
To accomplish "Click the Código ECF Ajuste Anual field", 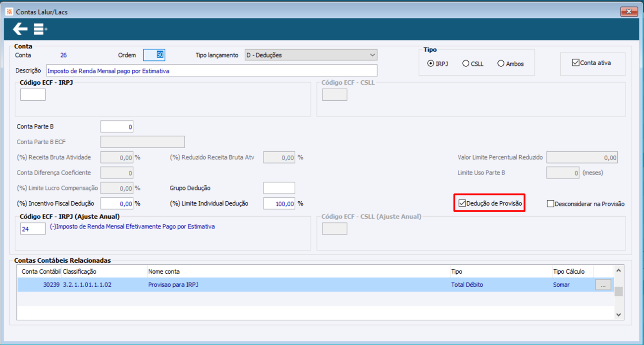I will pyautogui.click(x=33, y=229).
